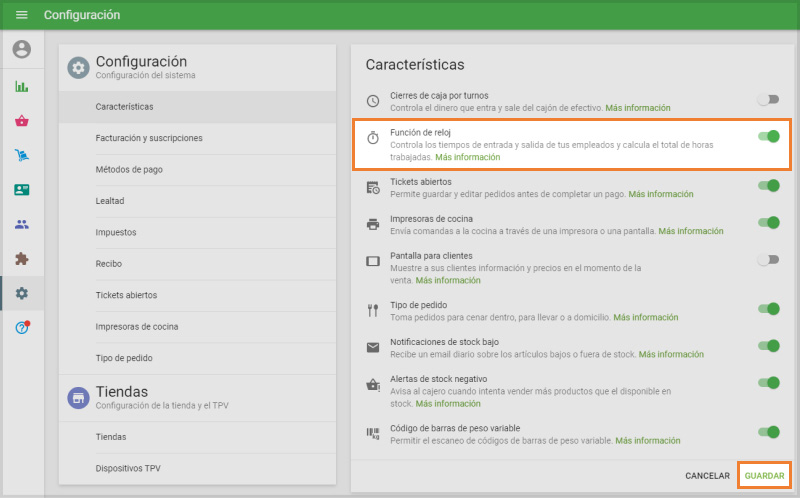
Task: Open the inventory management cart icon
Action: [21, 155]
